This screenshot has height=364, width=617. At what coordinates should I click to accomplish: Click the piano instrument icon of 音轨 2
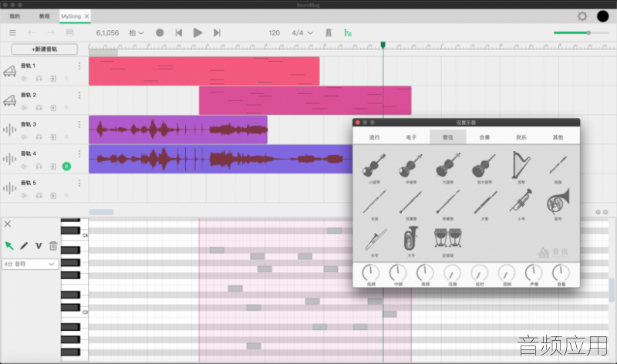tap(10, 101)
